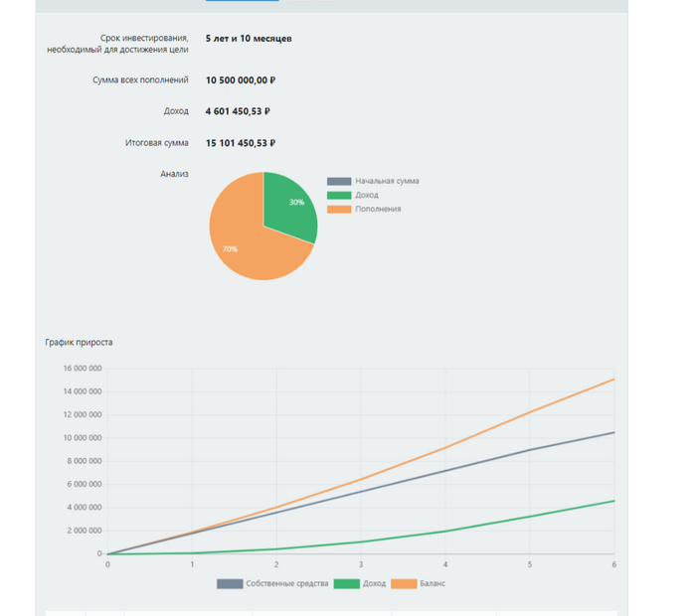Click the 'Анализ' label
This screenshot has width=696, height=616.
click(174, 174)
